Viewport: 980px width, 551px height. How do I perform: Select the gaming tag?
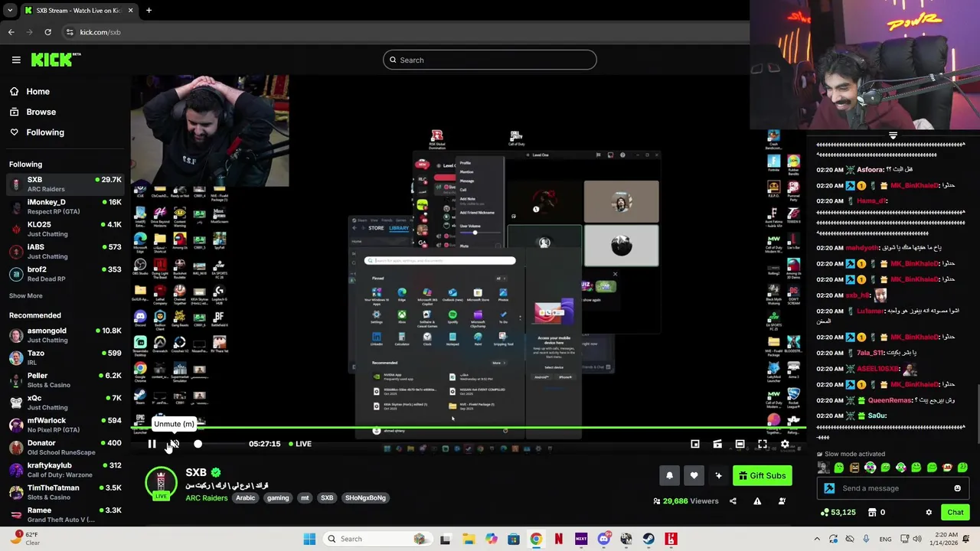(x=278, y=497)
